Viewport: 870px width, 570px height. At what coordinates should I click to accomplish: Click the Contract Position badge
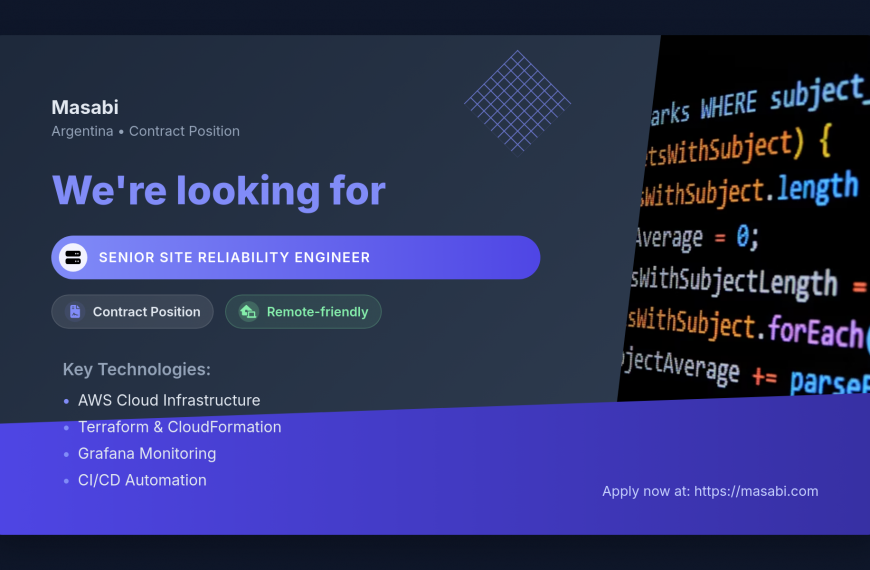coord(133,312)
